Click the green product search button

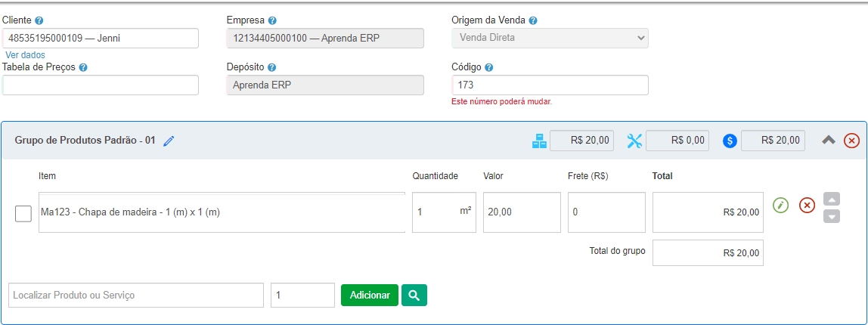point(414,295)
